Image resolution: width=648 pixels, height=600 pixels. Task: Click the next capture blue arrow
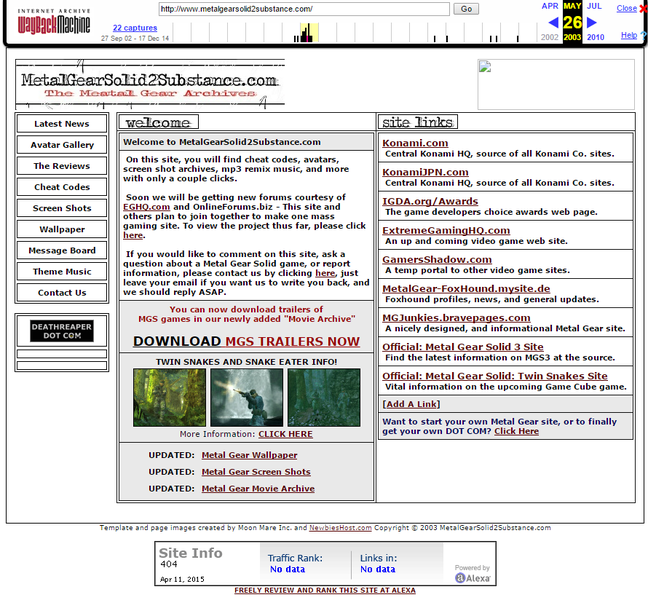(x=593, y=20)
